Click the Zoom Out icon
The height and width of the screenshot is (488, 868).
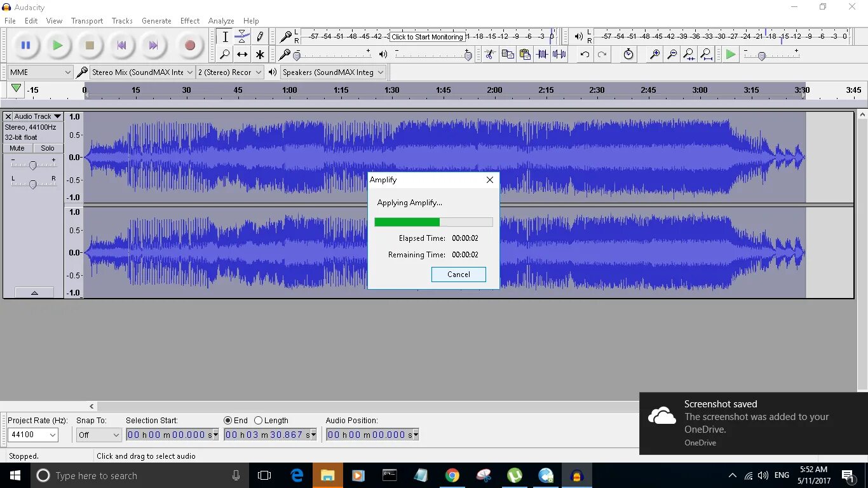[x=672, y=55]
